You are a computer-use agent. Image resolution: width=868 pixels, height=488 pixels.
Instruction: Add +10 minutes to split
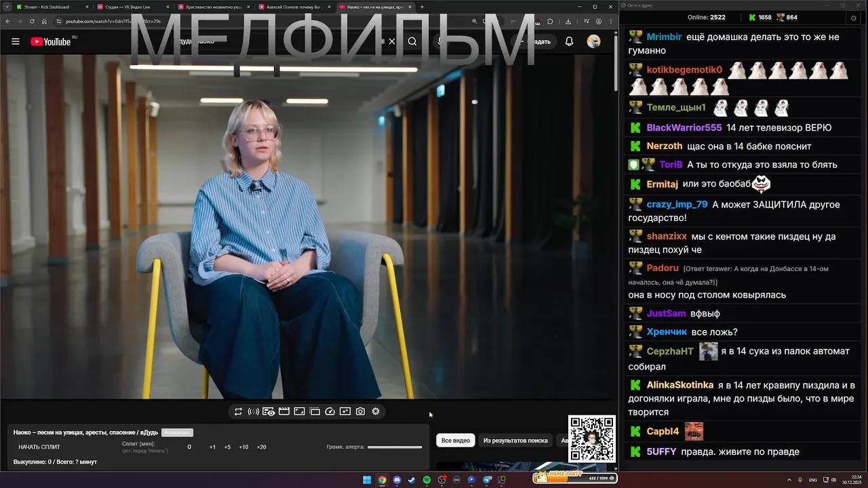coord(243,447)
